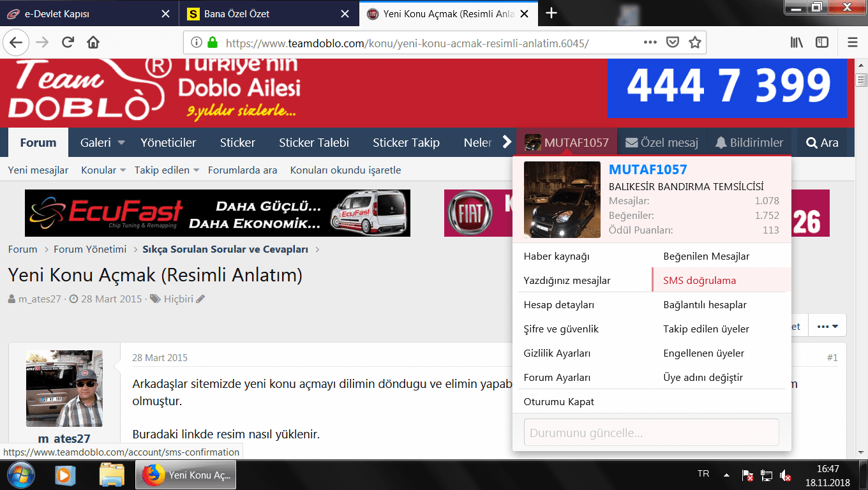Click the Firefox home icon

point(93,43)
